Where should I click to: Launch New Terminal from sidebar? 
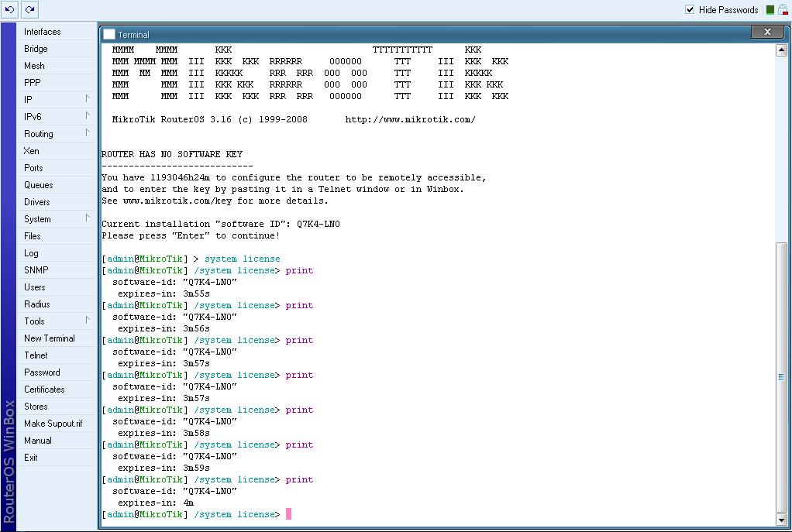[x=57, y=338]
